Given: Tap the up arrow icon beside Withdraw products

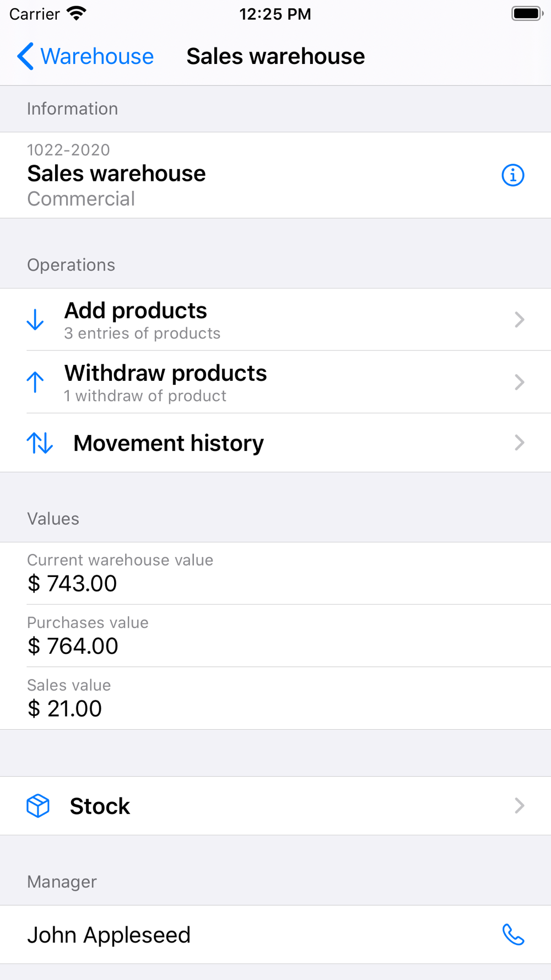Looking at the screenshot, I should [x=35, y=382].
